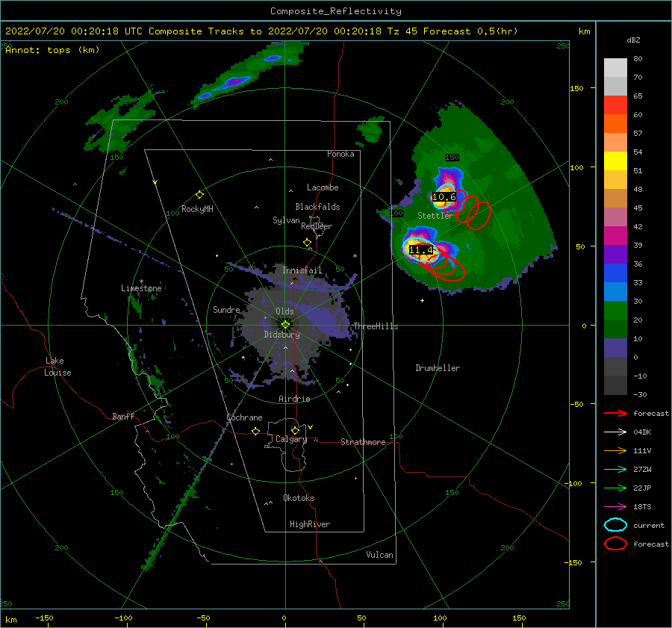Click the timestamp and forecast header line
Image resolution: width=672 pixels, height=628 pixels.
[261, 31]
